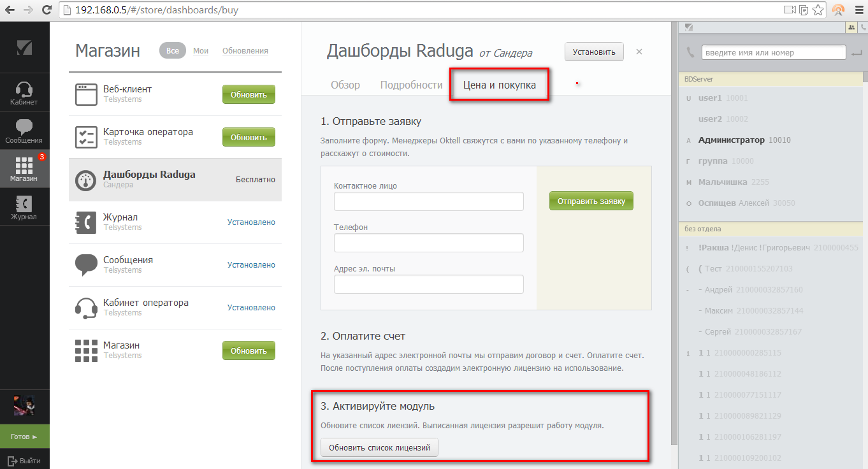Click the browser bookmark star icon
868x469 pixels.
pos(819,10)
